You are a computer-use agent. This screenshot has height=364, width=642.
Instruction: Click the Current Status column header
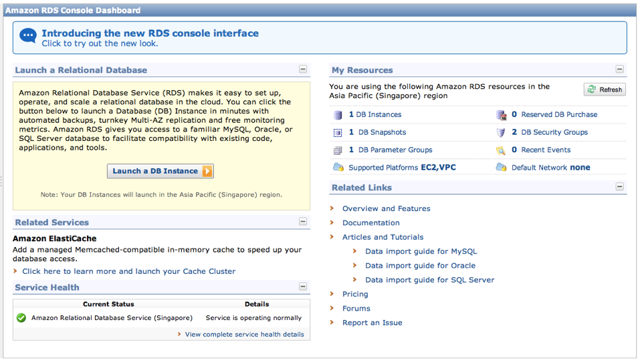click(x=108, y=305)
